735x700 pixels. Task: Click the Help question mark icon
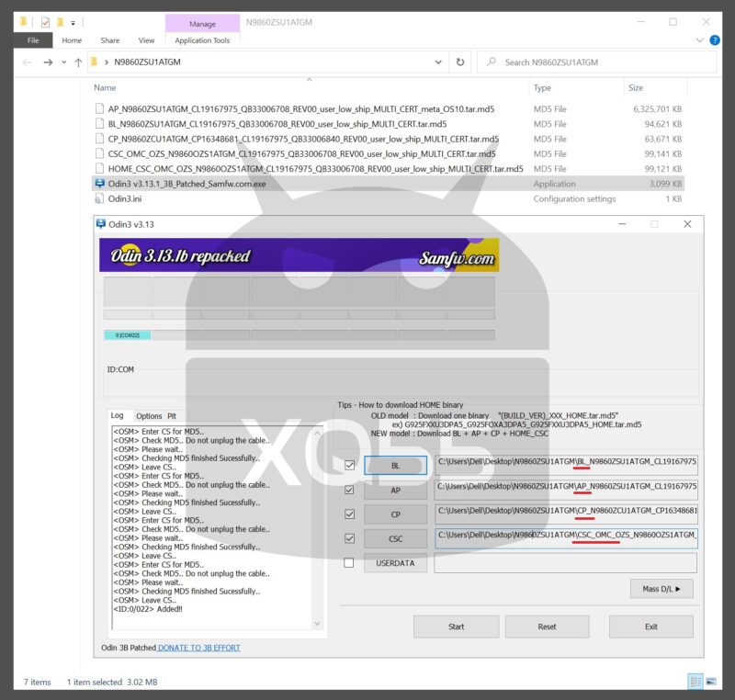point(717,40)
